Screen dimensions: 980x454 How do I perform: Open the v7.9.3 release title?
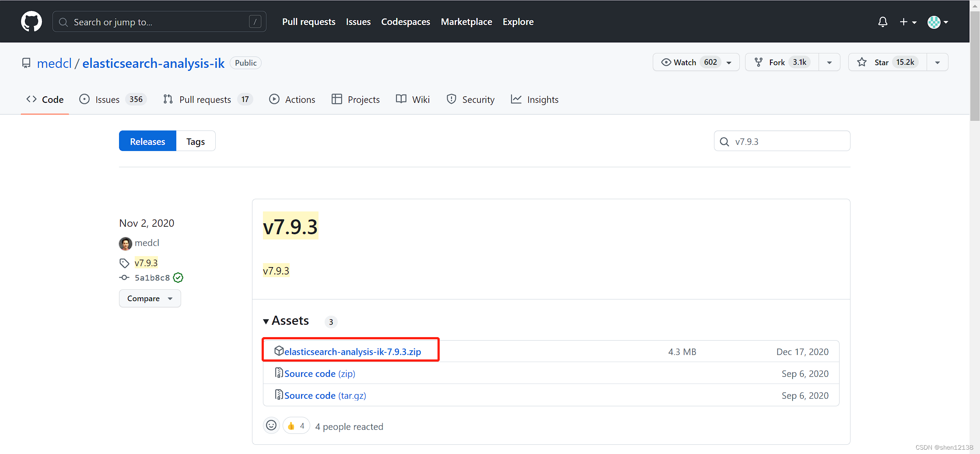290,226
